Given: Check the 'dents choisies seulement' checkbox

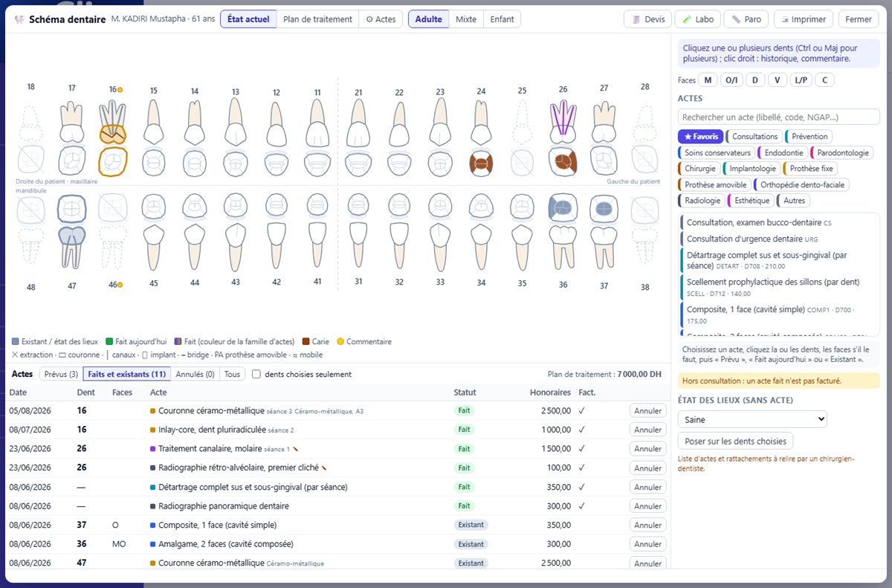Looking at the screenshot, I should tap(257, 375).
